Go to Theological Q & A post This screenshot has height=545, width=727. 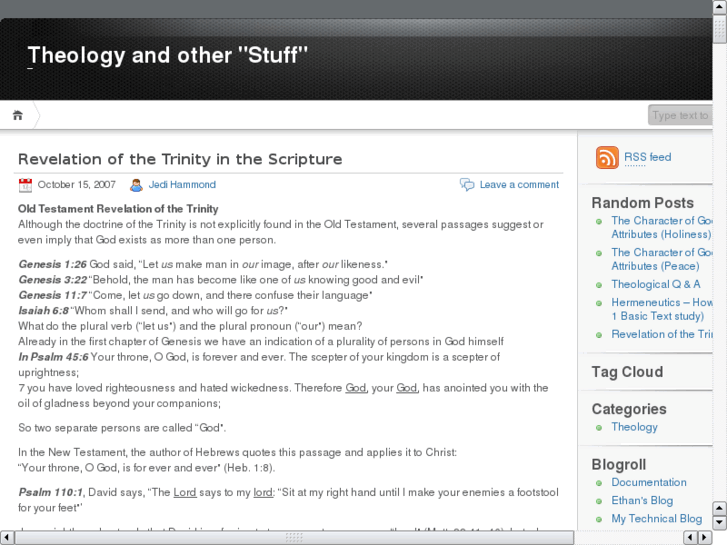[x=655, y=284]
